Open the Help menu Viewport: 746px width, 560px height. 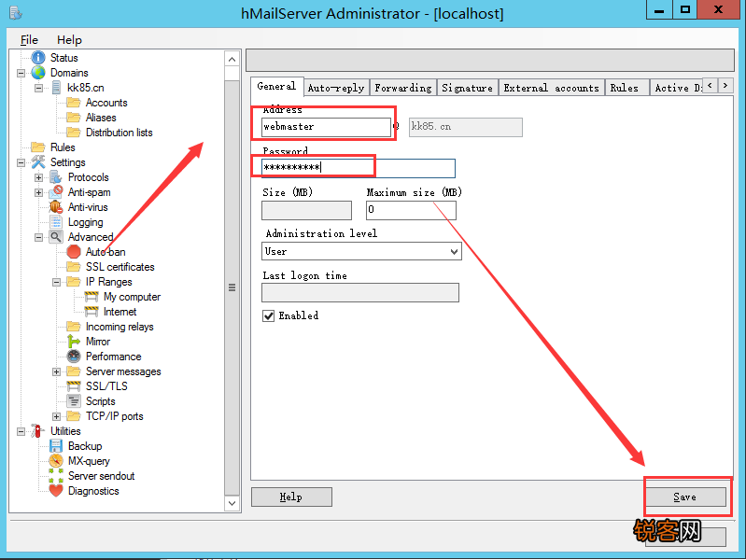pos(69,40)
